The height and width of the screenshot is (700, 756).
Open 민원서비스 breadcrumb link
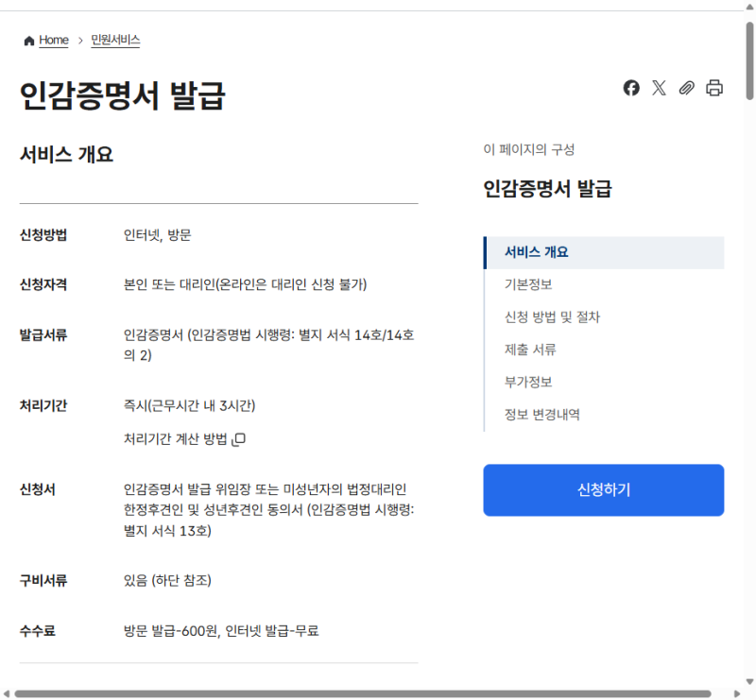pyautogui.click(x=115, y=40)
